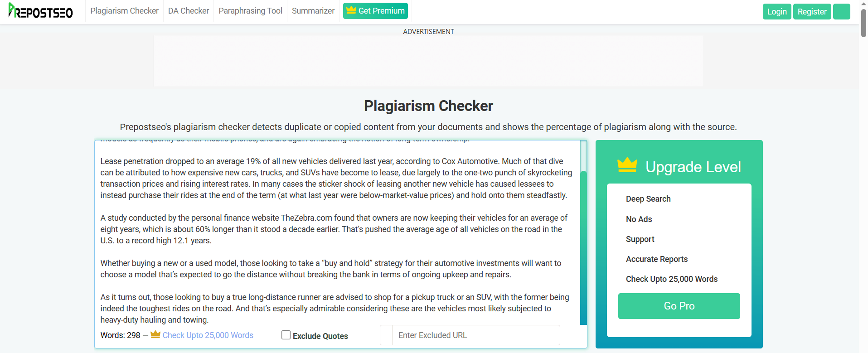Click the text area scrollbar thumb
Viewport: 868px width, 353px height.
point(584,247)
